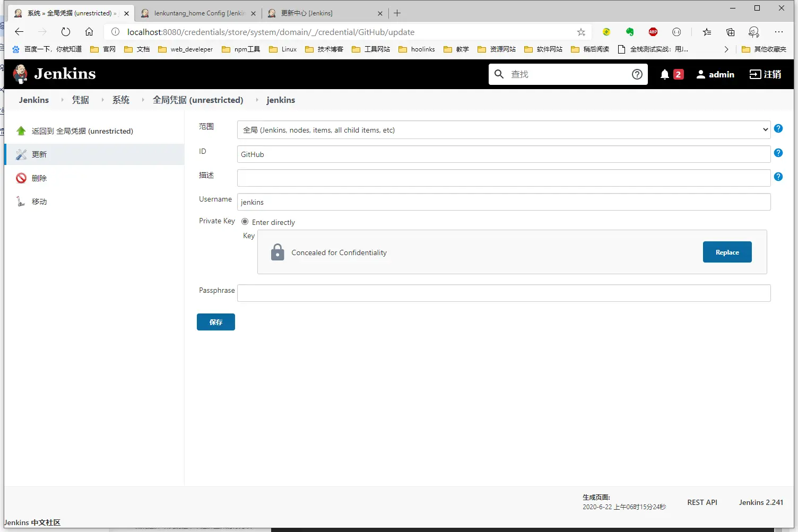Close the 系统 全局凭据 browser tab
Image resolution: width=798 pixels, height=532 pixels.
[126, 13]
